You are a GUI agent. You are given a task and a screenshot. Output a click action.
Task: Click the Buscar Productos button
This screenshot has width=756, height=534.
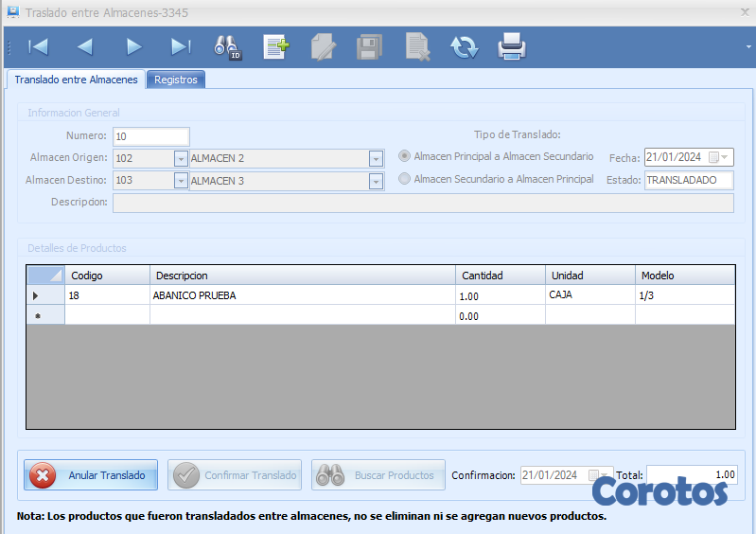(x=378, y=475)
